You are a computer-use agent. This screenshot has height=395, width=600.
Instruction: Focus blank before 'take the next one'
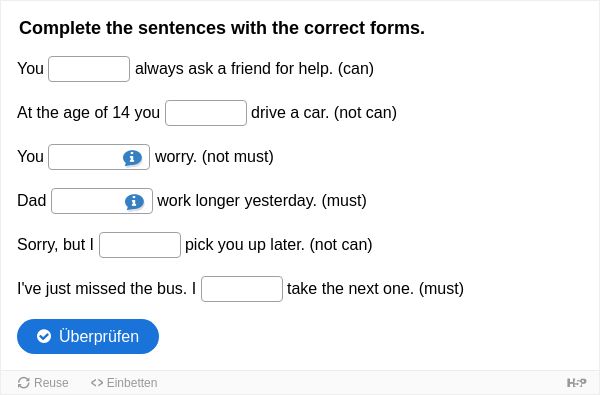(242, 289)
